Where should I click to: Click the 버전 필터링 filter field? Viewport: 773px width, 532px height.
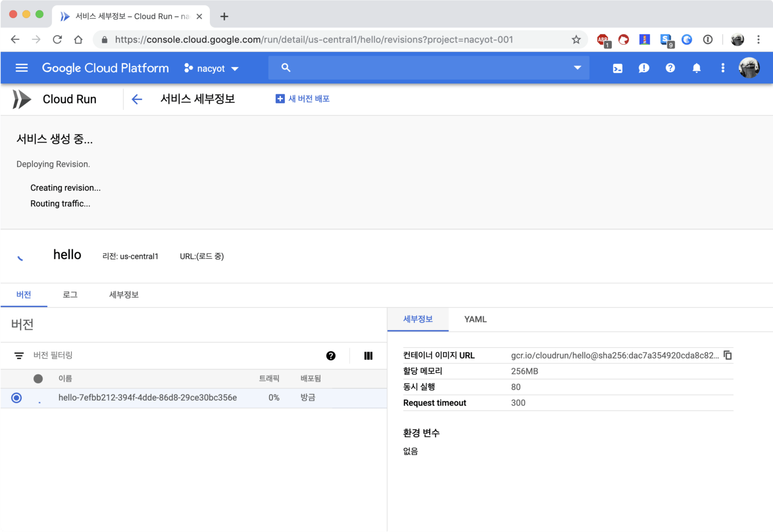(x=155, y=355)
